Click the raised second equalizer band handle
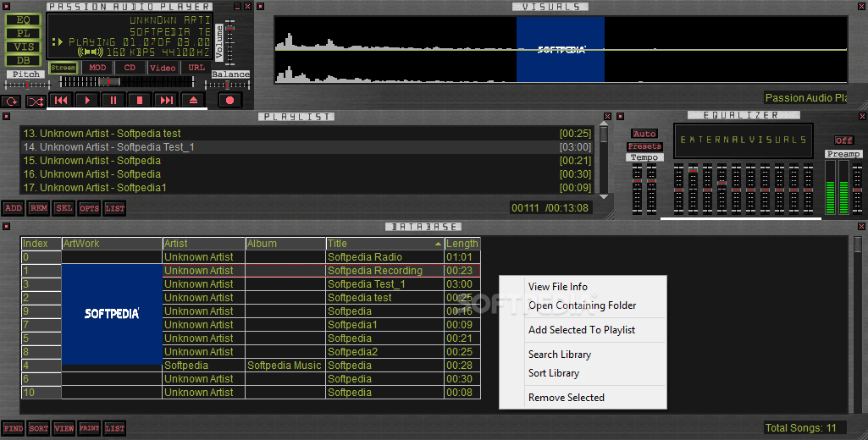The height and width of the screenshot is (440, 868). 693,172
